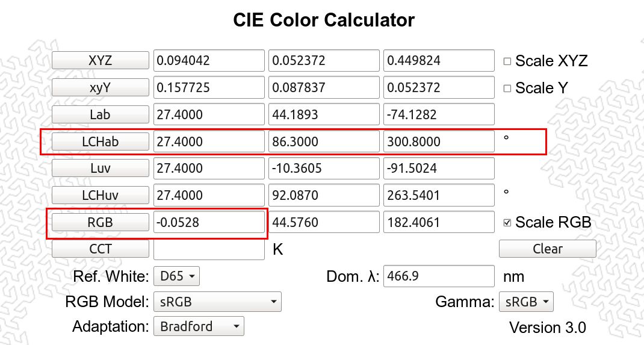The height and width of the screenshot is (345, 644).
Task: Enable the Scale XYZ checkbox
Action: [507, 61]
